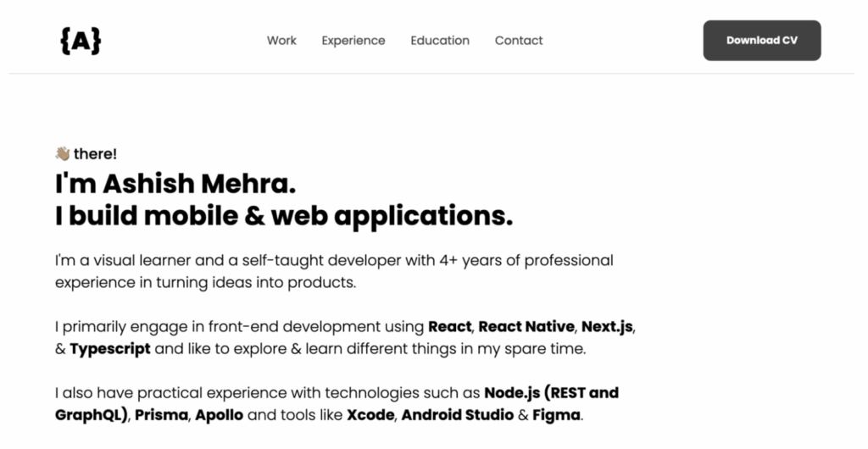Jump to the Education section
Viewport: 868px width, 449px height.
pos(440,41)
